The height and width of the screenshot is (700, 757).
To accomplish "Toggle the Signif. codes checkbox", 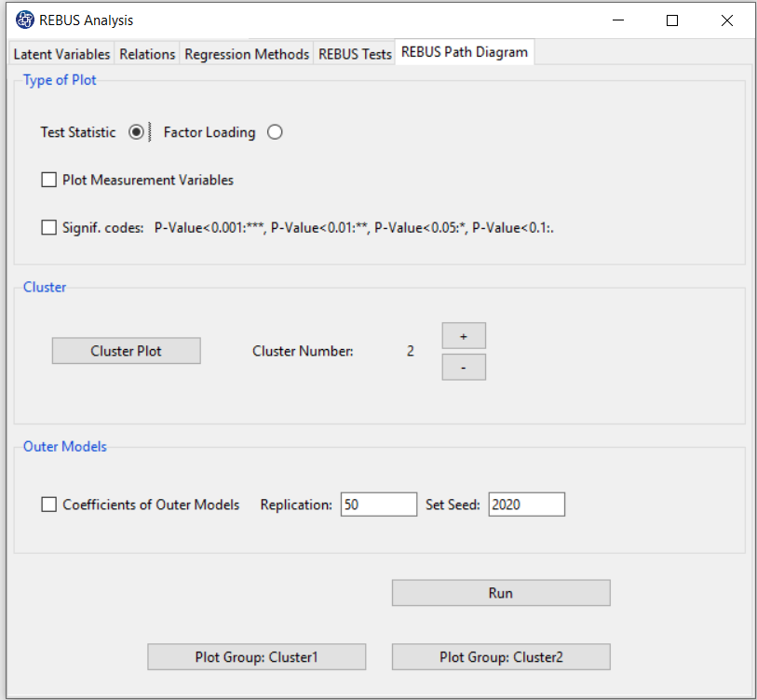I will tap(49, 227).
